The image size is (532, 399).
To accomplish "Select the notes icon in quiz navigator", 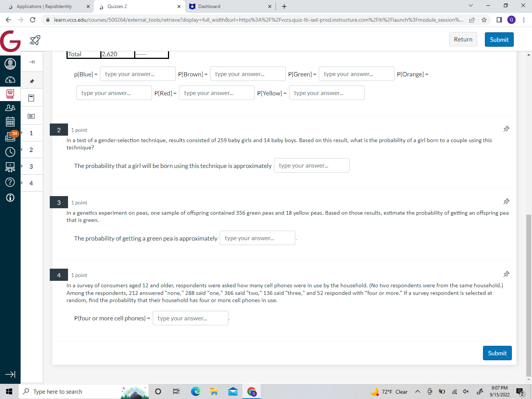I will pyautogui.click(x=32, y=116).
